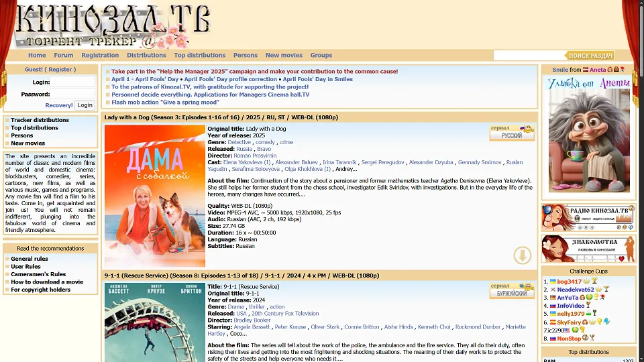The width and height of the screenshot is (644, 362).
Task: Open For copyright holders link
Action: (x=41, y=290)
